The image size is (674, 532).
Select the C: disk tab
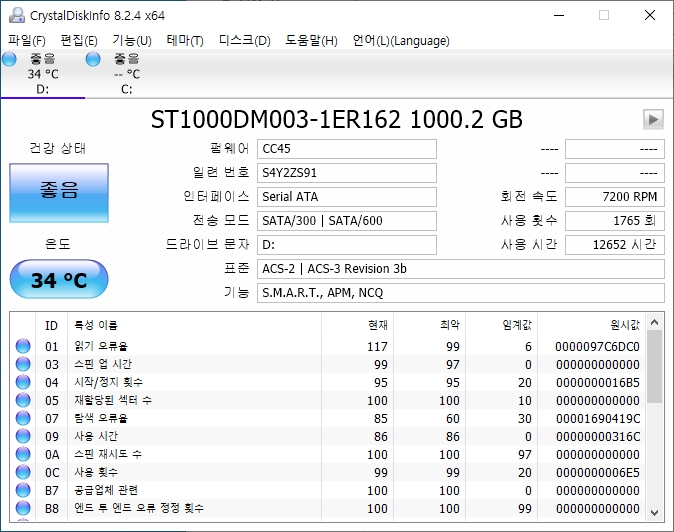126,74
